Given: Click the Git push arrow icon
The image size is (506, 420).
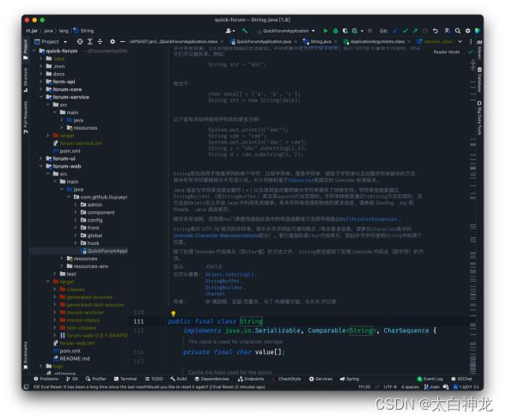Looking at the screenshot, I should [415, 31].
